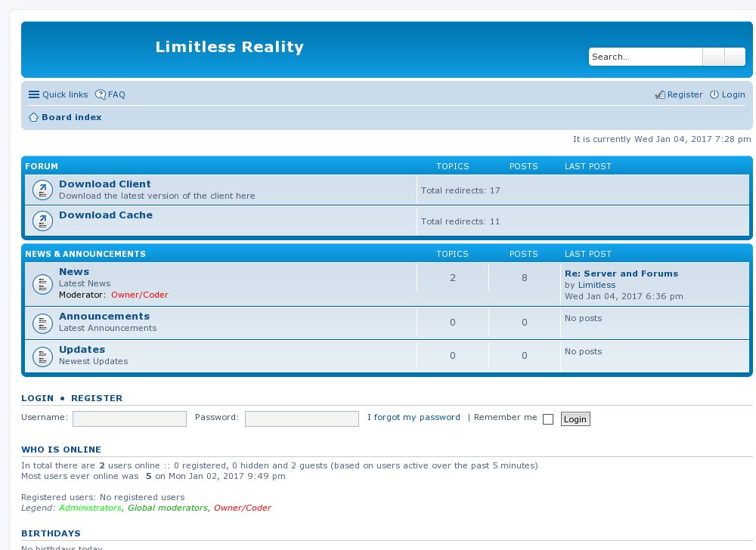This screenshot has height=550, width=756.
Task: Open the FAQ page
Action: [111, 94]
